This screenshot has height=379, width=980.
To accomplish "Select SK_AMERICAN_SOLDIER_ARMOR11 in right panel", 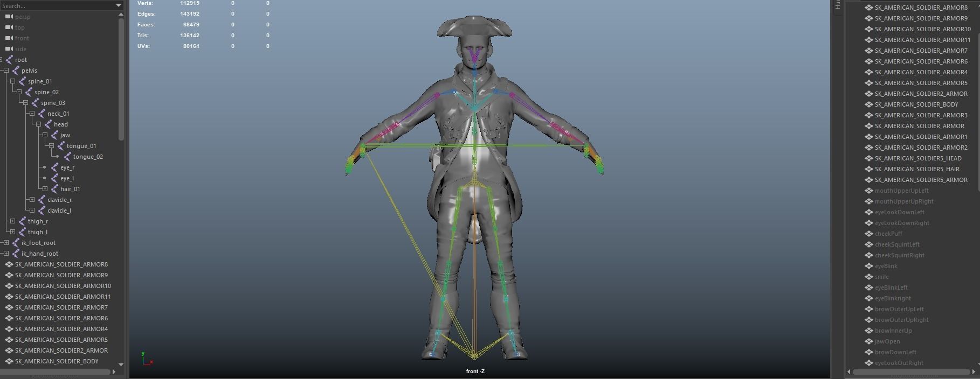I will click(922, 40).
